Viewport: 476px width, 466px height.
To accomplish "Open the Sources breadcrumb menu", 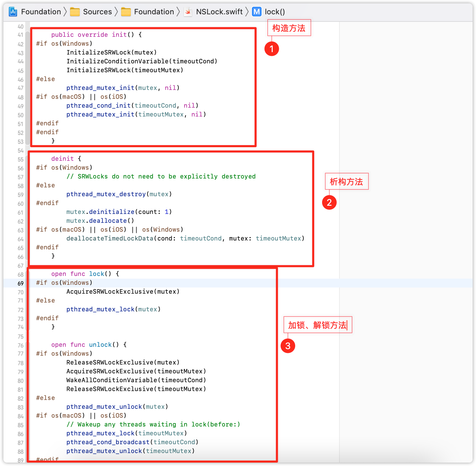I will coord(97,12).
